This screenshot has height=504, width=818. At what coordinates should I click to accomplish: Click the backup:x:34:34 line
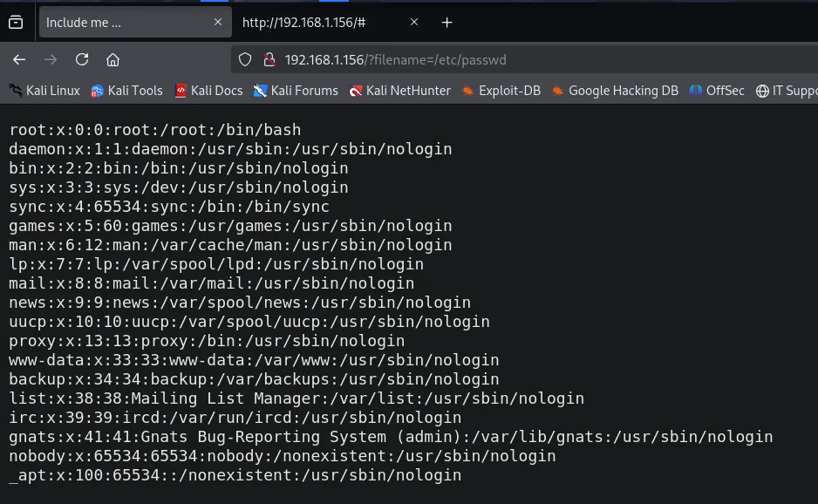(254, 380)
